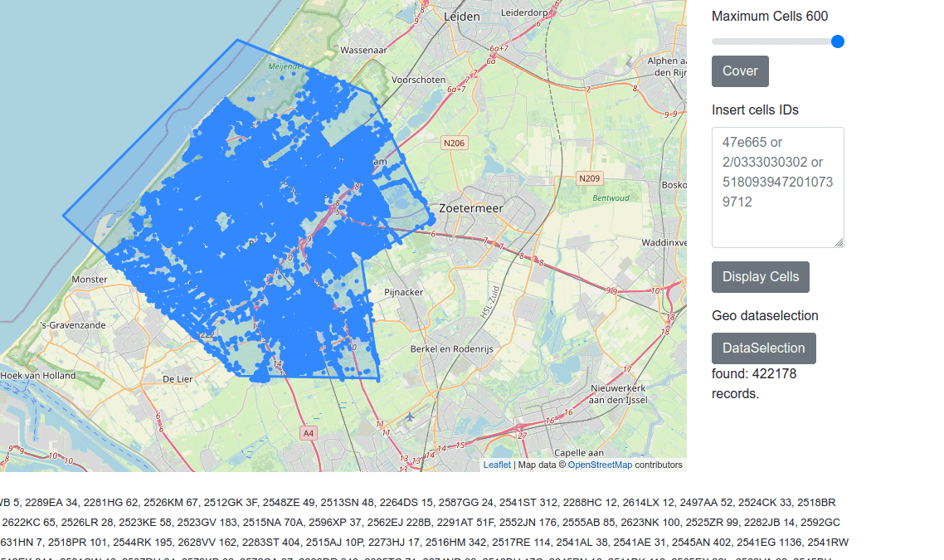This screenshot has width=944, height=560.
Task: Click the Maximum Cells slider handle
Action: pyautogui.click(x=838, y=41)
